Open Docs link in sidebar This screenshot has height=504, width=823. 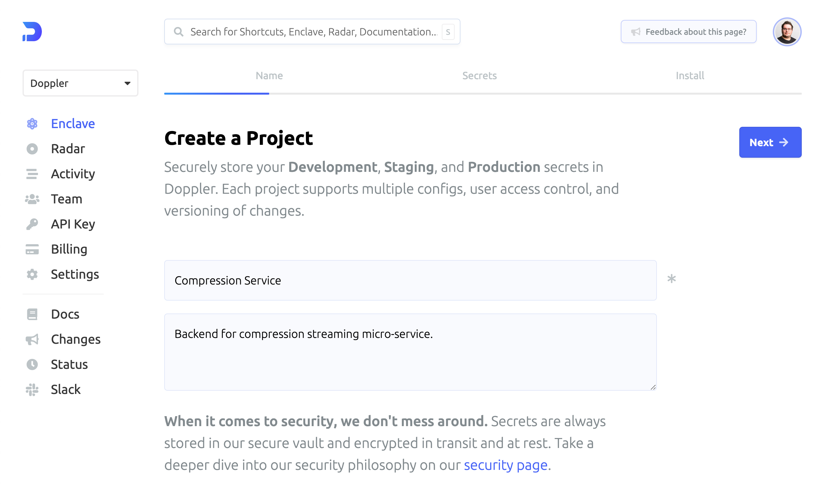(x=65, y=314)
